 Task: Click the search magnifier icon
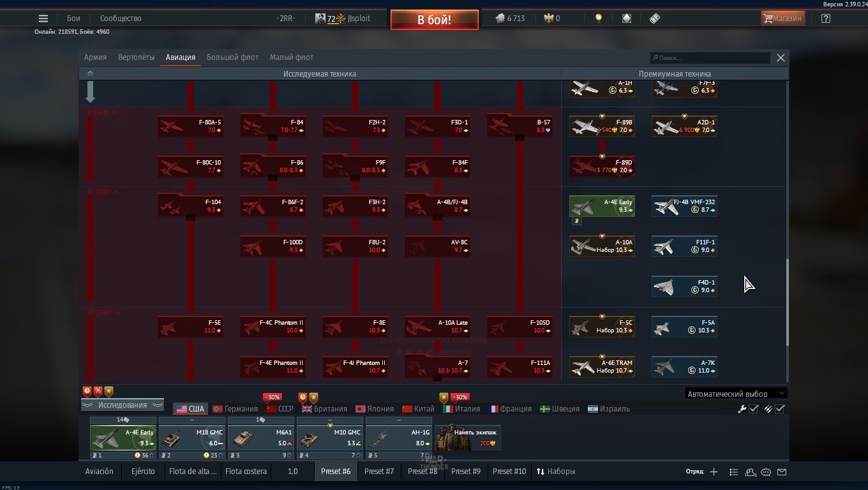[655, 58]
